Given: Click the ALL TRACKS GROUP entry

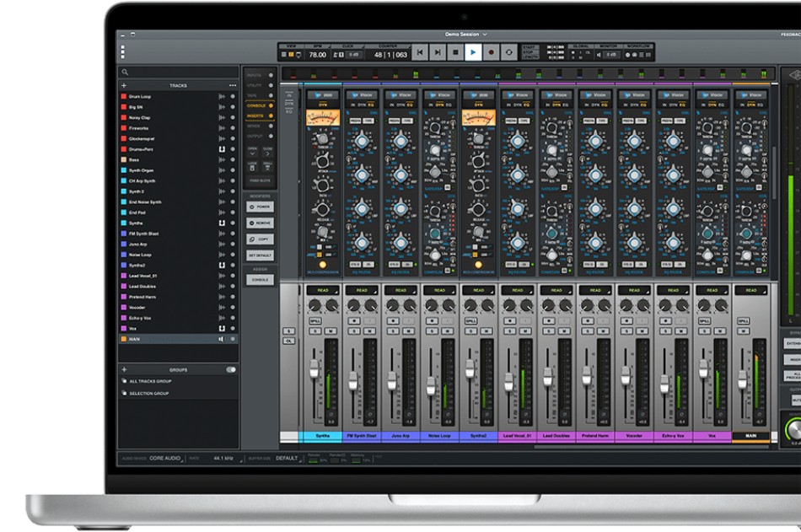Looking at the screenshot, I should coord(178,381).
